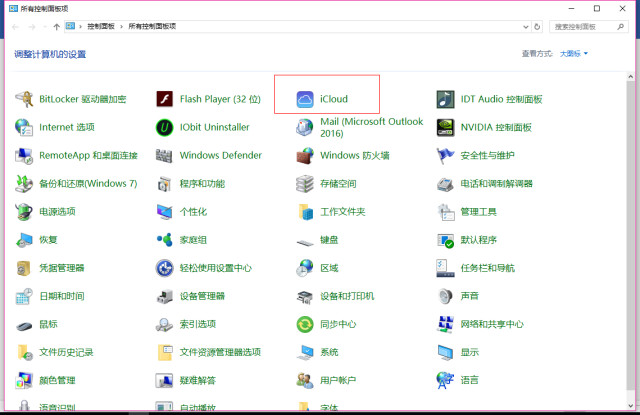Open the 设备管理器 icon

[164, 296]
